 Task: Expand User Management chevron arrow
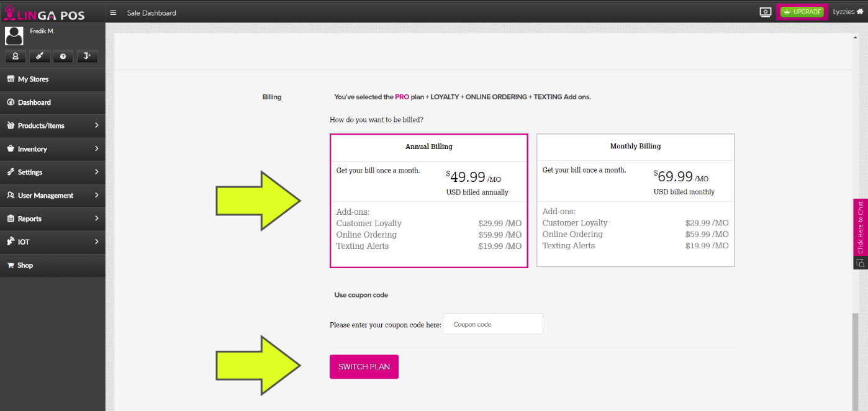coord(97,196)
